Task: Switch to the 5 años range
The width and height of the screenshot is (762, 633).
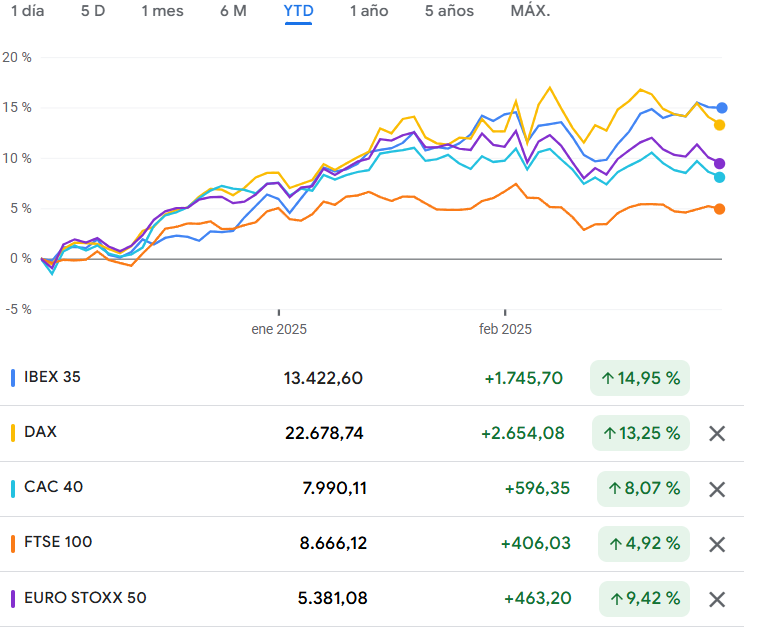Action: point(449,12)
